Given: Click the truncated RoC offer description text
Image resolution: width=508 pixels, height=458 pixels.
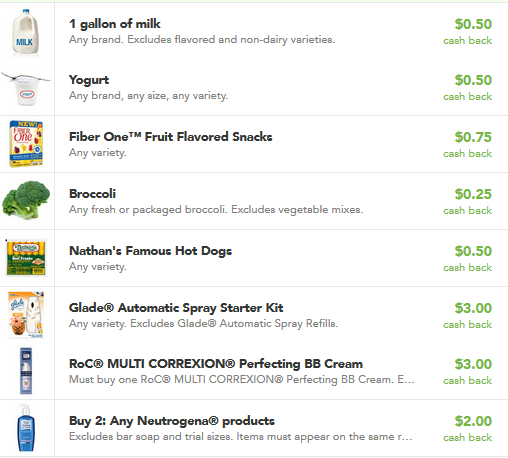Looking at the screenshot, I should point(242,379).
